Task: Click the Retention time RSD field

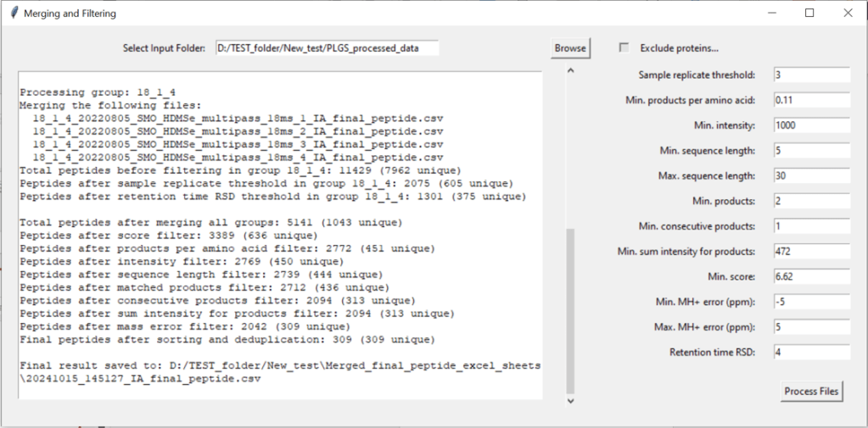Action: [x=810, y=352]
